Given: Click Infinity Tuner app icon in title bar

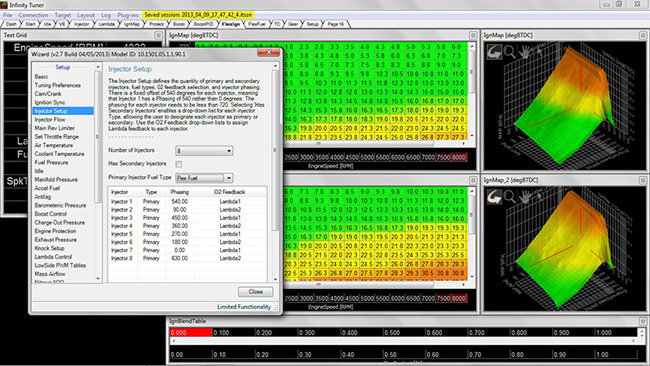Looking at the screenshot, I should (4, 5).
